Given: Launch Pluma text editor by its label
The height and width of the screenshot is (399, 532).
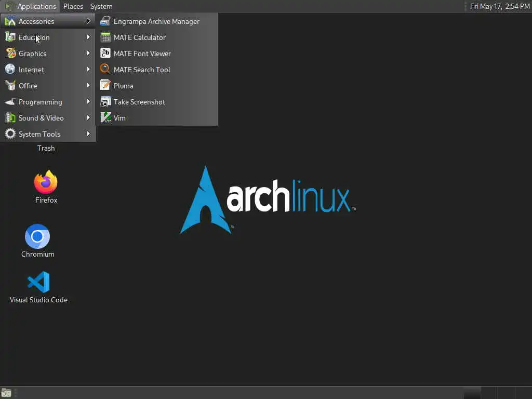Looking at the screenshot, I should point(123,86).
